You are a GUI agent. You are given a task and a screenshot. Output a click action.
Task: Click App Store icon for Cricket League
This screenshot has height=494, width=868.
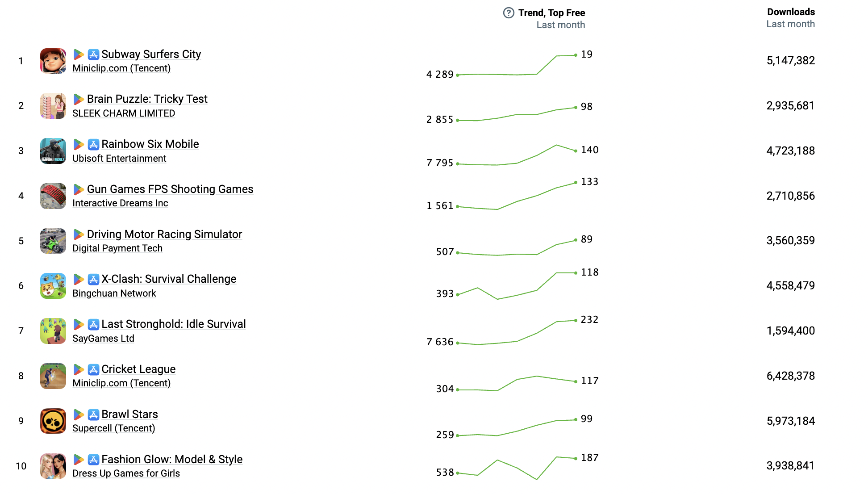click(93, 369)
